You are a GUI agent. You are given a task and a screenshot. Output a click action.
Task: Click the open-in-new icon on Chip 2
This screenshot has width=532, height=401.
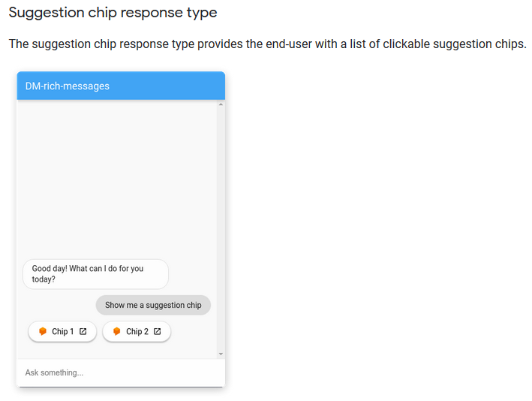point(158,331)
